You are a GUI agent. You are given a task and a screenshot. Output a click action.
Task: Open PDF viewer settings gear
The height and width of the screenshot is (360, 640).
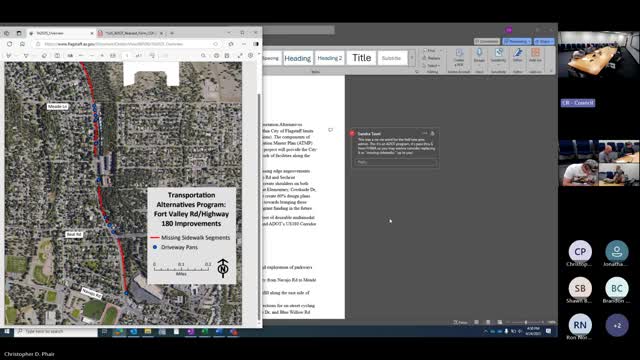click(250, 56)
